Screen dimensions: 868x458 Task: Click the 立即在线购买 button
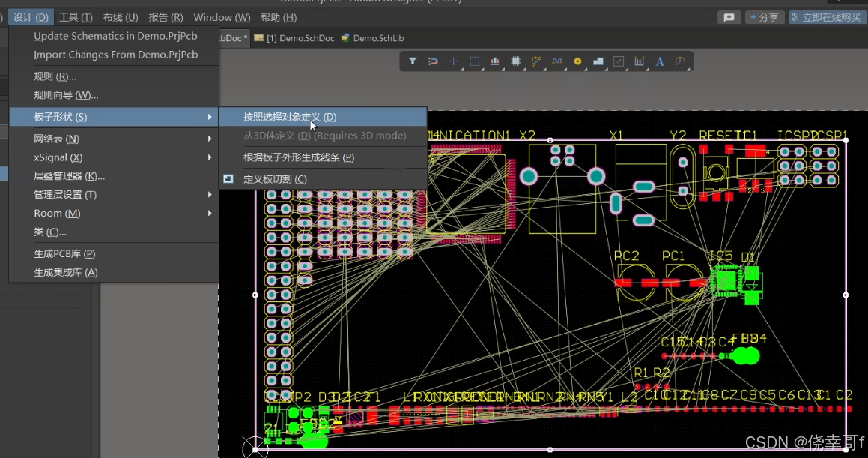[827, 18]
